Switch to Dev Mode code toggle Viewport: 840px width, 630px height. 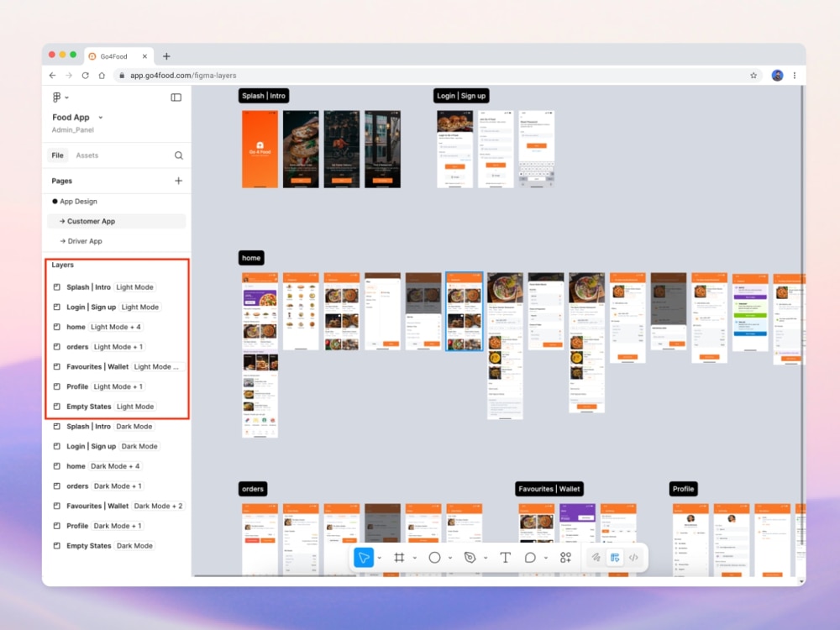point(633,558)
